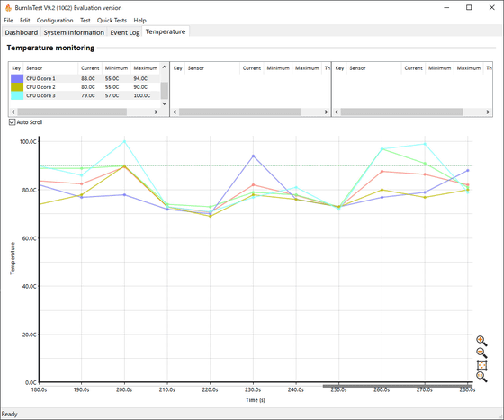The image size is (504, 420).
Task: Click the 88.0C current value of core 1
Action: (x=88, y=78)
